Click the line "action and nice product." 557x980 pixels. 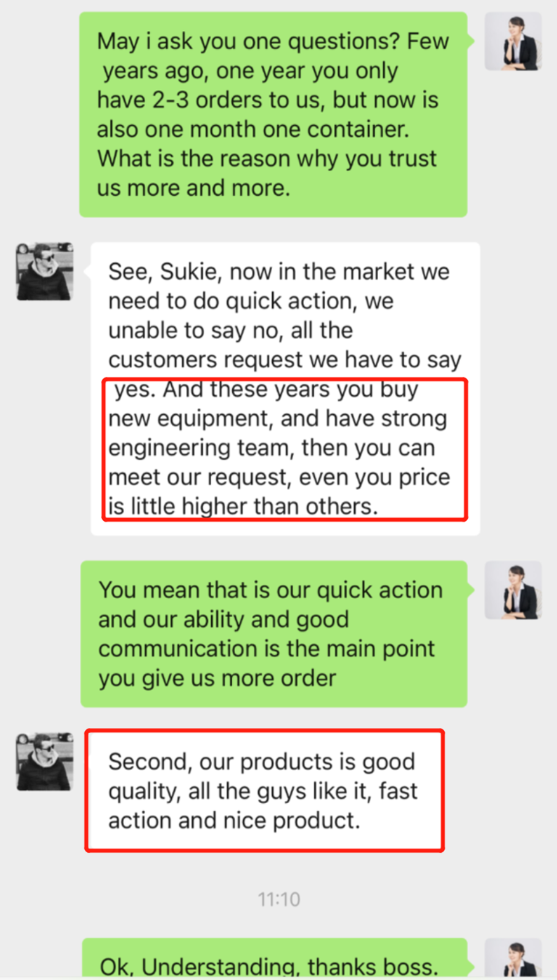(234, 821)
